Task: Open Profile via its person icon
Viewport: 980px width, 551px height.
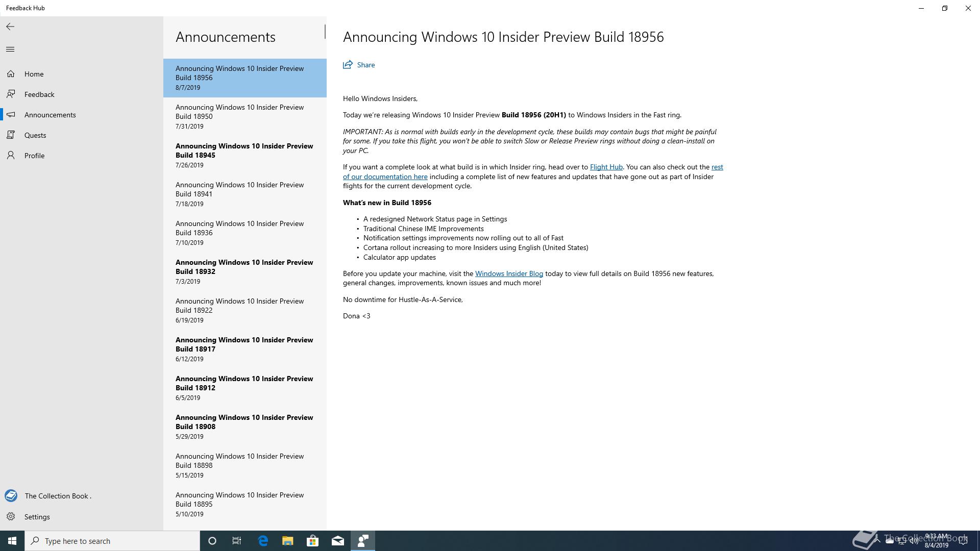Action: coord(11,156)
